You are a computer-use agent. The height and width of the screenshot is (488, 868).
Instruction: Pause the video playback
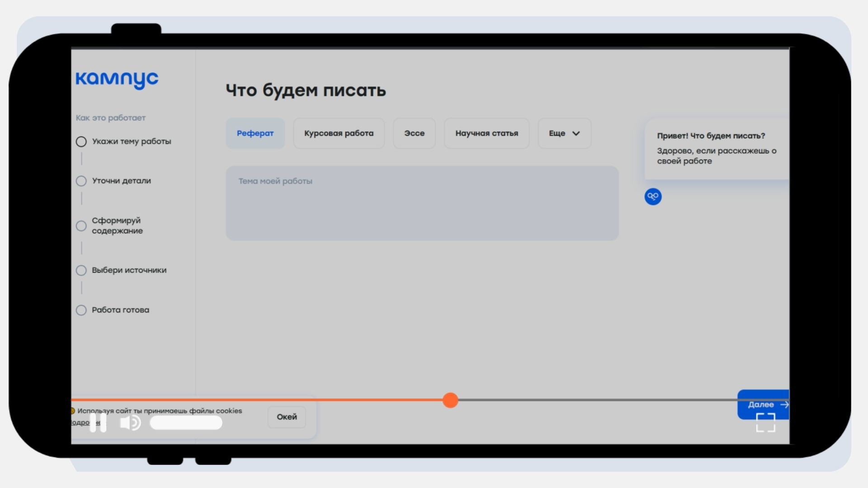[98, 423]
